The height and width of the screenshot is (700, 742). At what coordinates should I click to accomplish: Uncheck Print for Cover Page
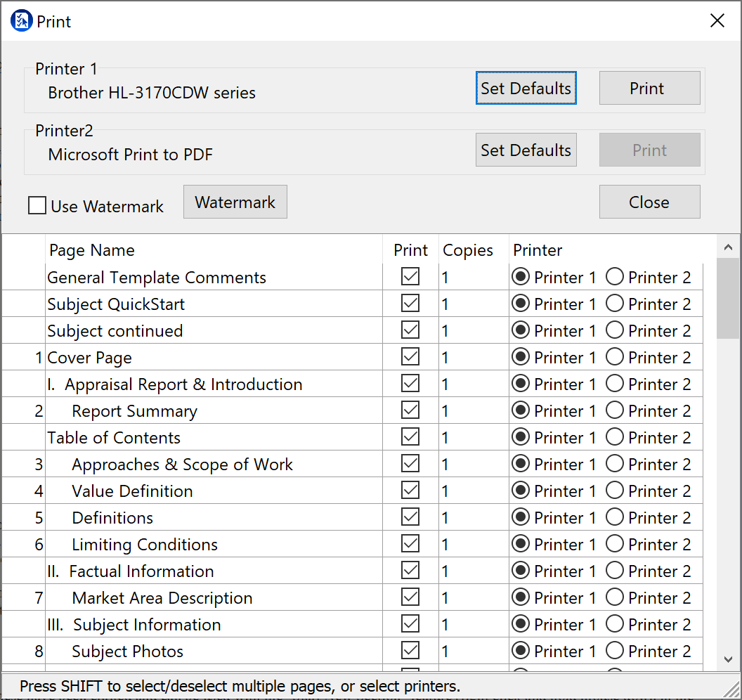410,357
